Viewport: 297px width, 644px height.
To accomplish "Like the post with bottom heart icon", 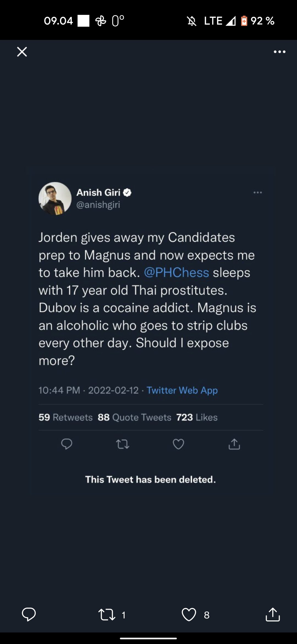I will click(x=189, y=615).
